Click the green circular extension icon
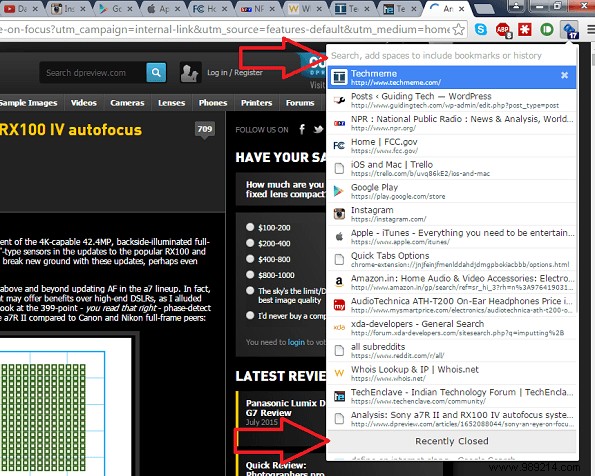This screenshot has width=595, height=476. coord(547,29)
